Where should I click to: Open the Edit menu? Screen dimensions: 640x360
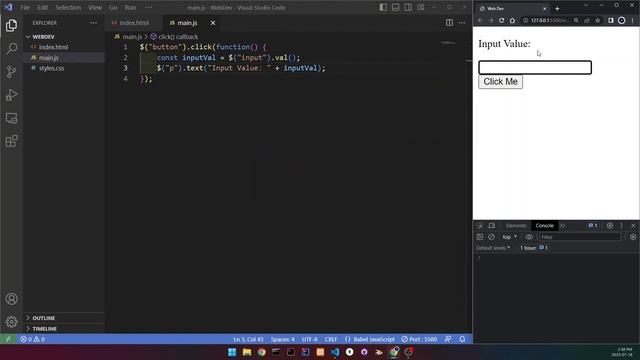tap(42, 7)
